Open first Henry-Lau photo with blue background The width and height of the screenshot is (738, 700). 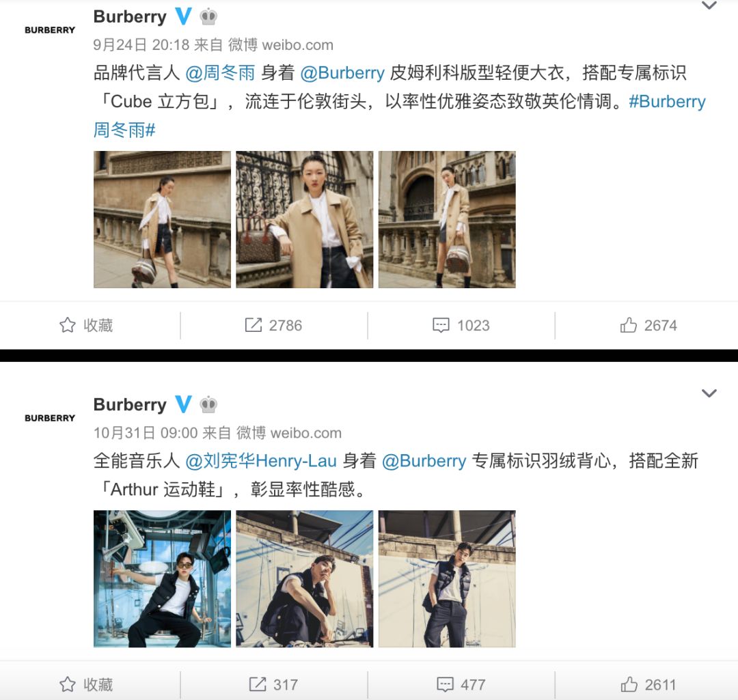click(x=163, y=578)
